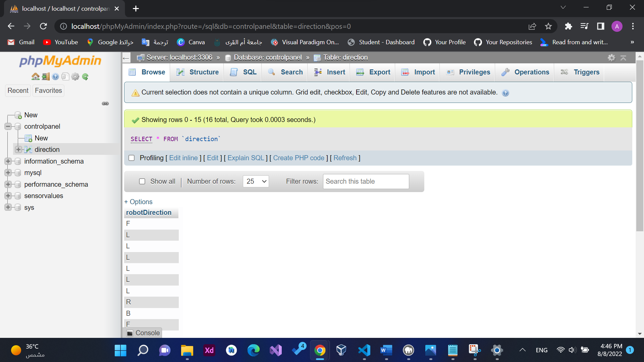Check the Show all rows checkbox

click(x=142, y=181)
